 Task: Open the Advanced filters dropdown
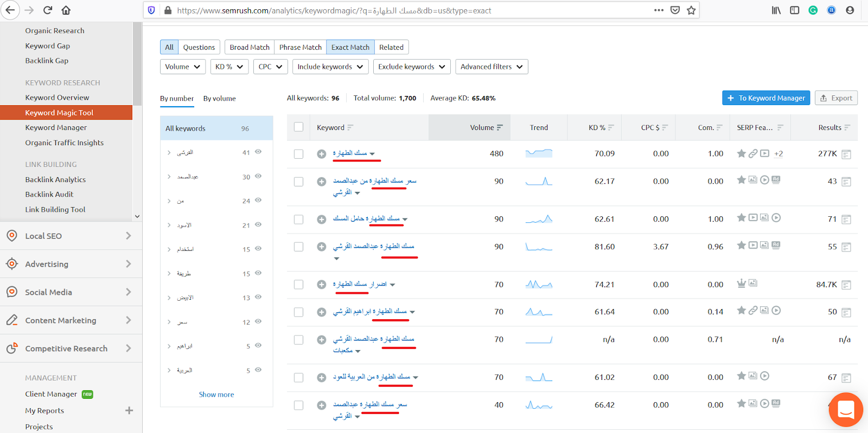[492, 67]
